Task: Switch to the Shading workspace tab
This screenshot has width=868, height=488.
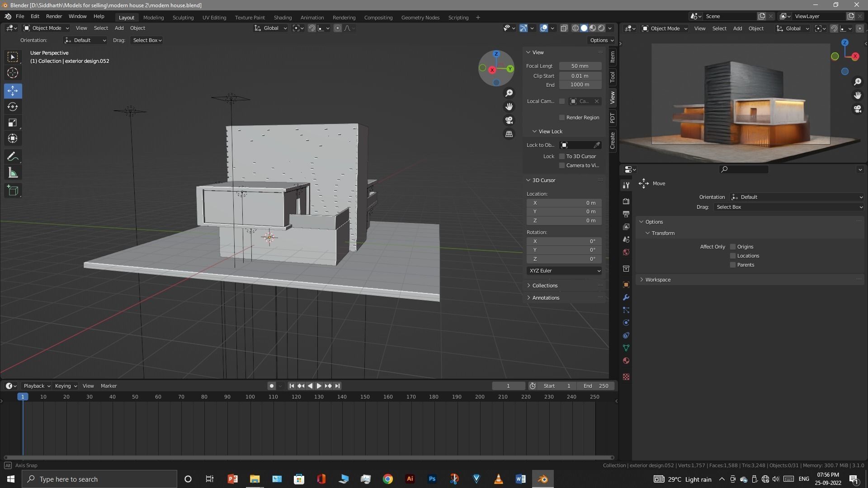Action: (x=283, y=18)
